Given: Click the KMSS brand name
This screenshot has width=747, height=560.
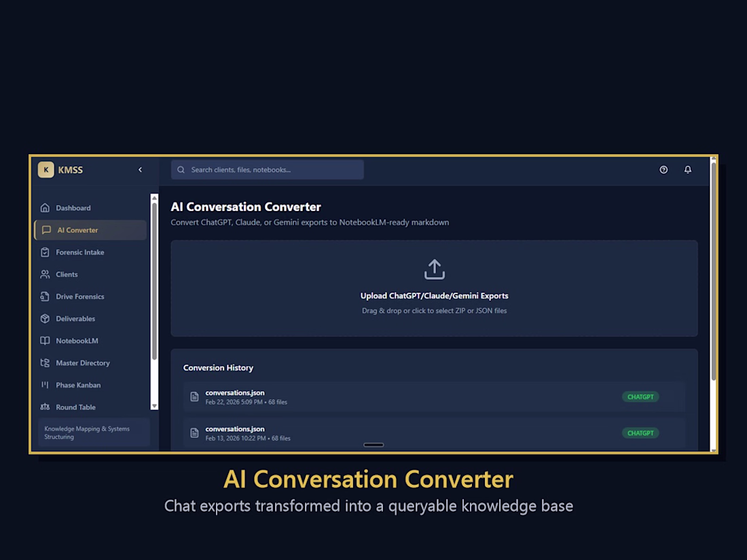Looking at the screenshot, I should pos(71,170).
